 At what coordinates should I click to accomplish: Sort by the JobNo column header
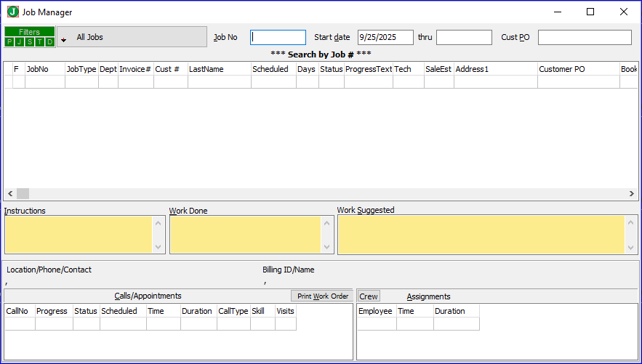click(x=45, y=69)
